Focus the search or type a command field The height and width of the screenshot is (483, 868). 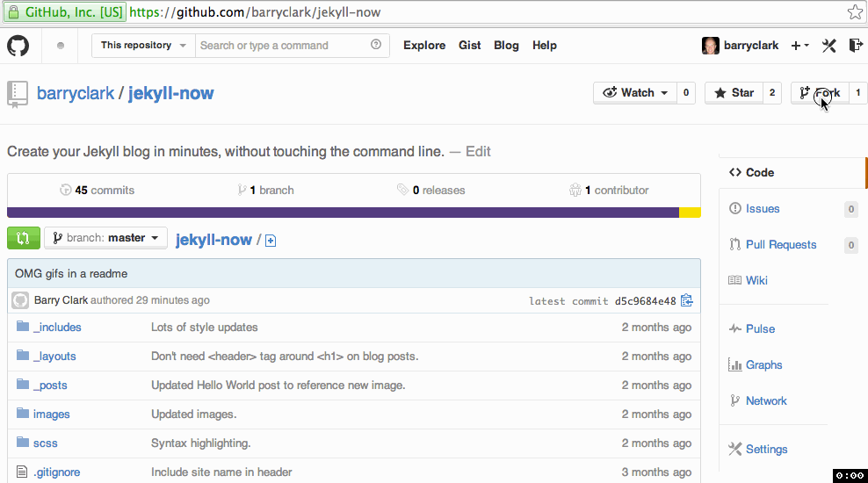coord(281,46)
